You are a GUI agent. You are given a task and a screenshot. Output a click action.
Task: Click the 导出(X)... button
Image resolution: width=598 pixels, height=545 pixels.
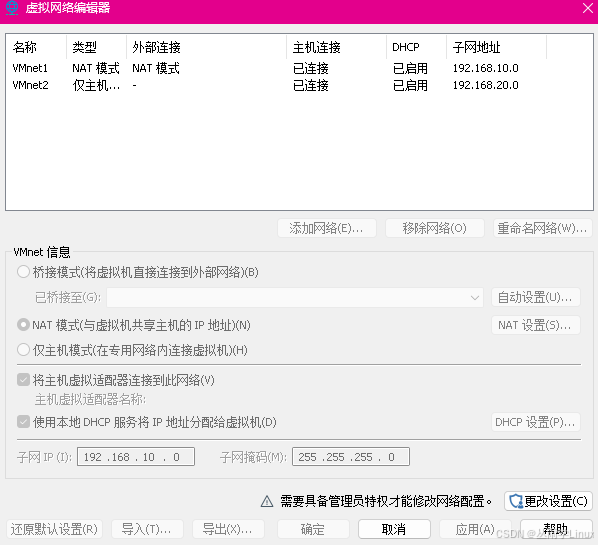click(x=228, y=529)
